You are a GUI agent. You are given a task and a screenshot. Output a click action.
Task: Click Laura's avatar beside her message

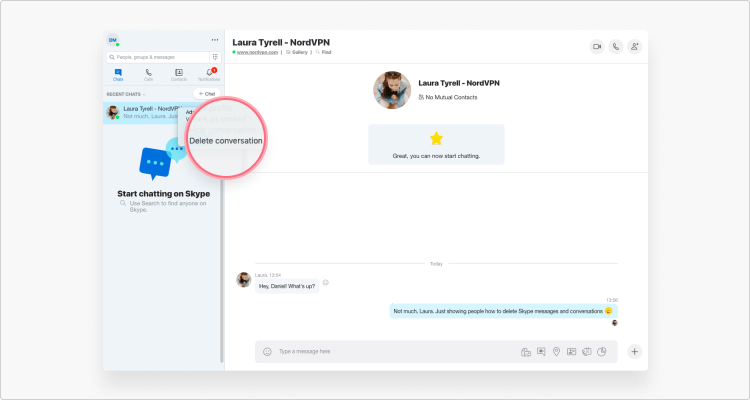point(243,279)
